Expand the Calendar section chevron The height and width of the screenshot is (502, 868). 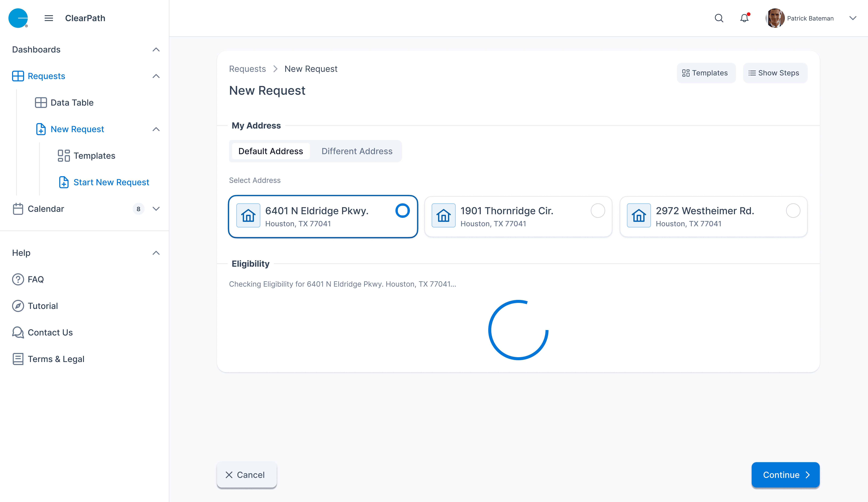(156, 209)
